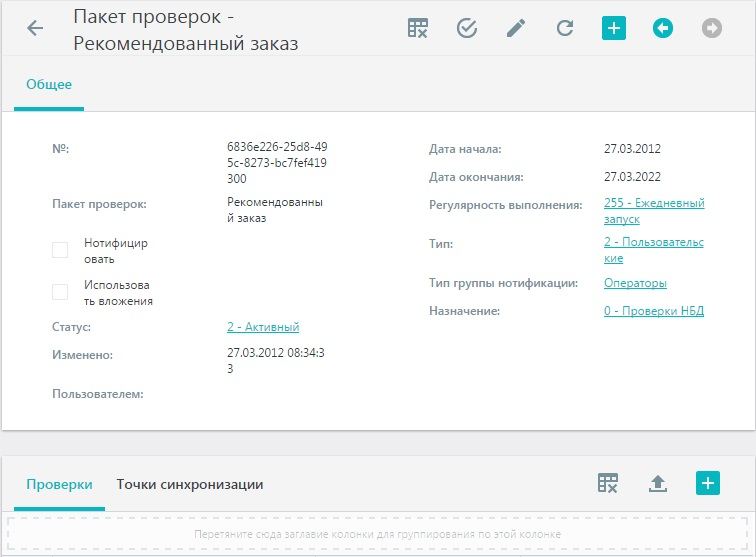Toggle the Использовать вложения checkbox
This screenshot has height=557, width=756.
60,292
